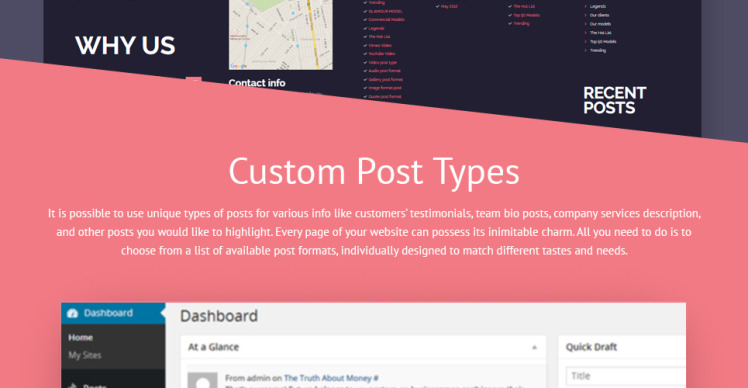Click the Top 50 Models red link
Screen dimensions: 748x388
coord(526,15)
